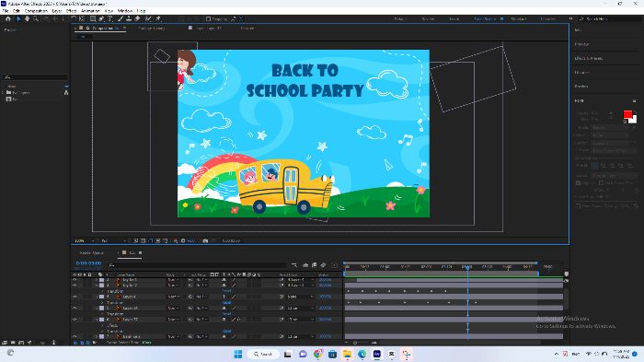The width and height of the screenshot is (644, 362).
Task: Select the Zoom magnifier tool
Action: (x=36, y=19)
